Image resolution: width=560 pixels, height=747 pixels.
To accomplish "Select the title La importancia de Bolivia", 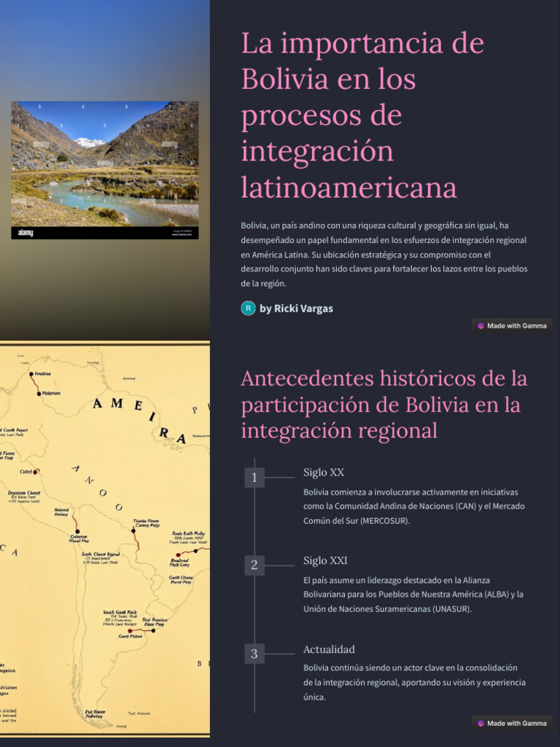I will (362, 115).
